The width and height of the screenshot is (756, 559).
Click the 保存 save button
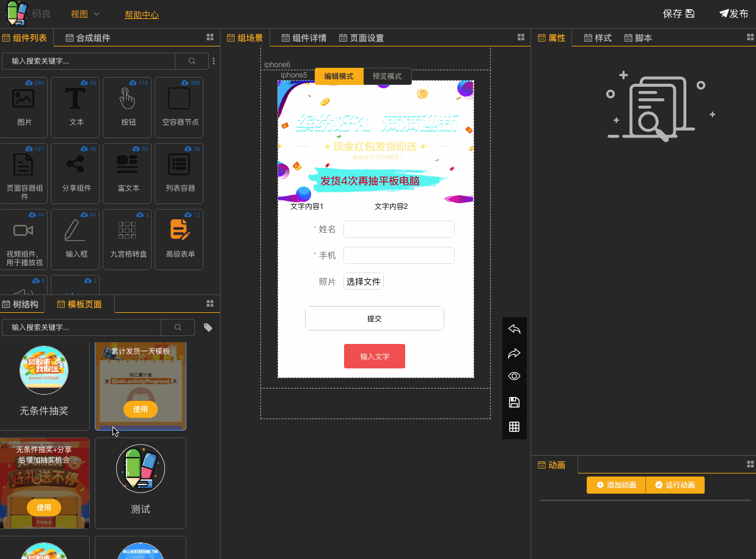click(678, 13)
